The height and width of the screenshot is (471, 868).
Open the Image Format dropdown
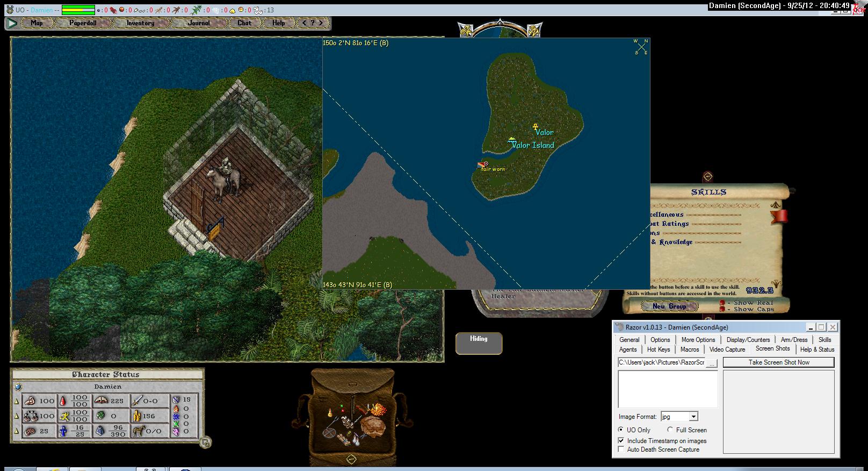point(693,417)
